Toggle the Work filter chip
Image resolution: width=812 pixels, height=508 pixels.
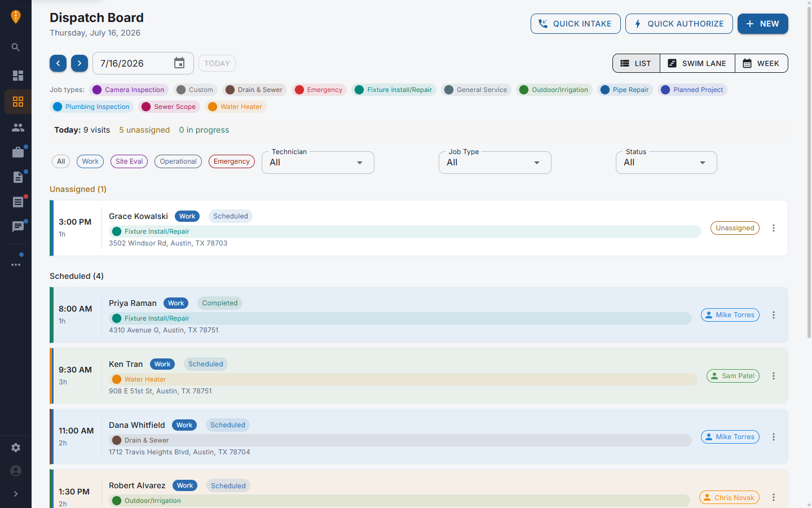90,161
